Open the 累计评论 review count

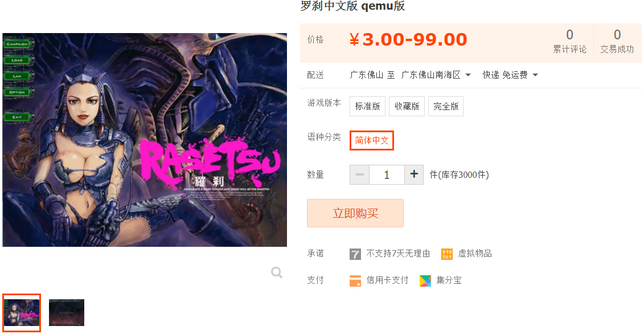point(569,41)
